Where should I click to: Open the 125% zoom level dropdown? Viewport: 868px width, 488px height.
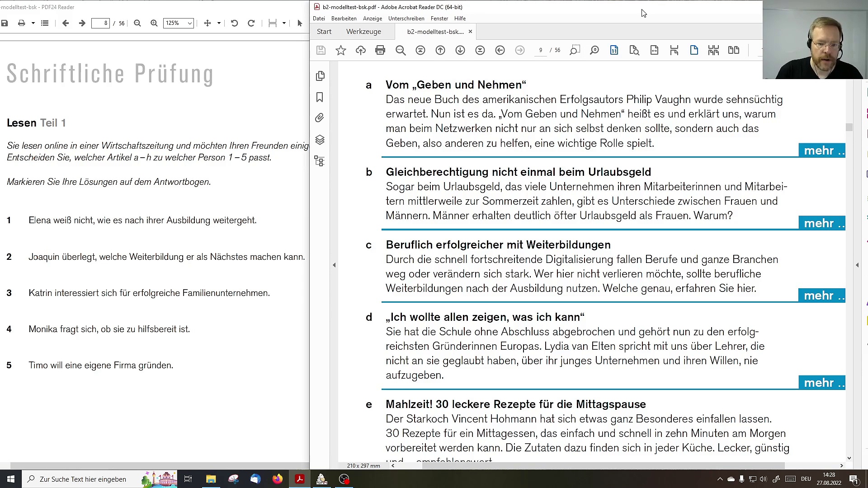pos(179,23)
